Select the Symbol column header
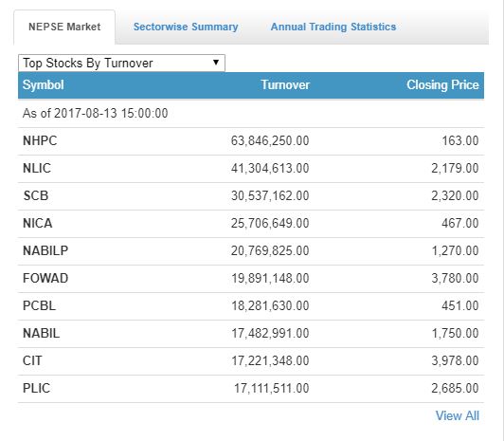 tap(43, 85)
